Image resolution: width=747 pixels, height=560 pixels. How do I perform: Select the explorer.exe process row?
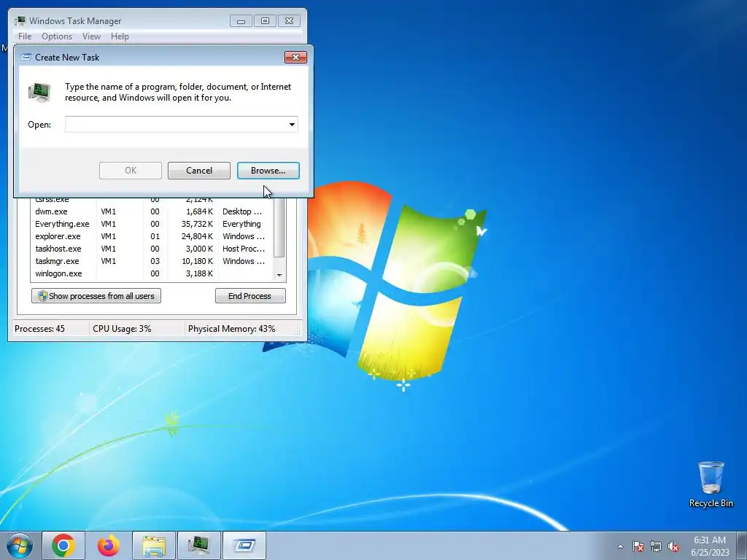click(x=152, y=236)
